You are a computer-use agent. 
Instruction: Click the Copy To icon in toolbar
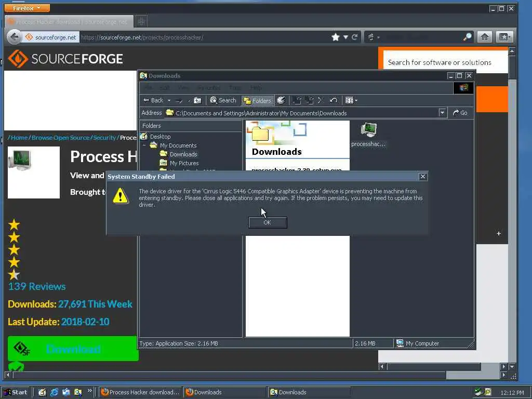(x=309, y=100)
